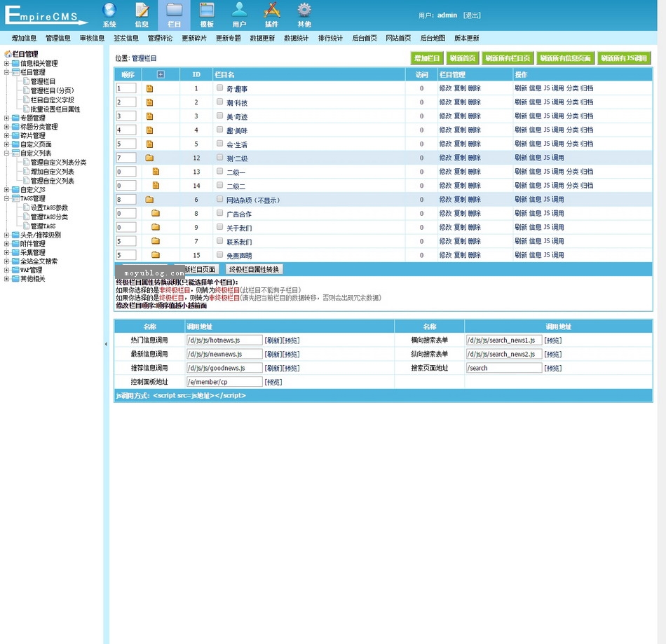The image size is (666, 644).
Task: Click the home icon beside 栏目管理 title
Action: point(8,54)
